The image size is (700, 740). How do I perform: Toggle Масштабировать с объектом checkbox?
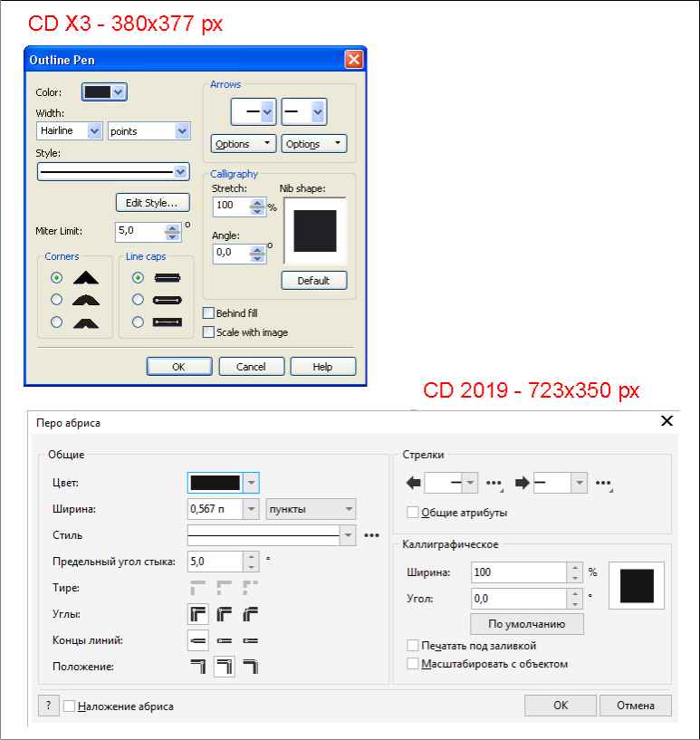pyautogui.click(x=413, y=664)
